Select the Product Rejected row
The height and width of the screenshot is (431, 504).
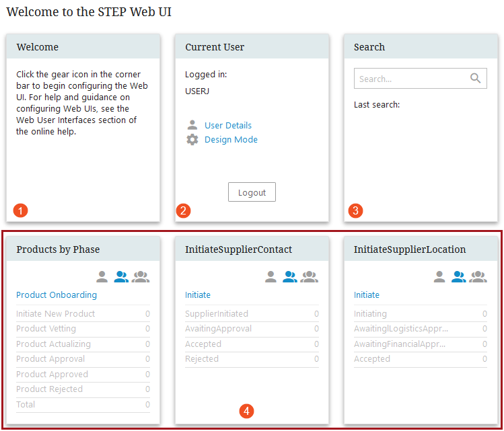(83, 389)
